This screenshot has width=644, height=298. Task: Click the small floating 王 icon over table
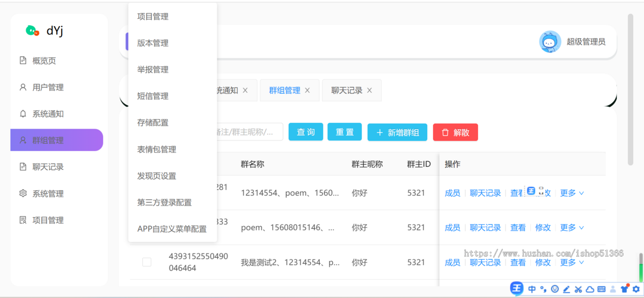point(531,191)
